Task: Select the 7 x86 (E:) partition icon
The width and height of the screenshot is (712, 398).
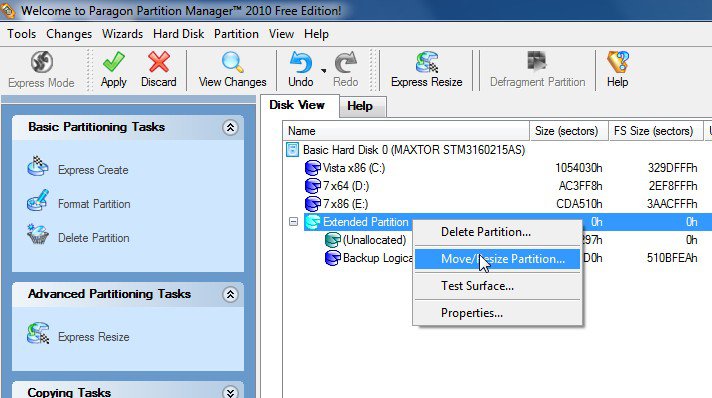Action: 312,204
